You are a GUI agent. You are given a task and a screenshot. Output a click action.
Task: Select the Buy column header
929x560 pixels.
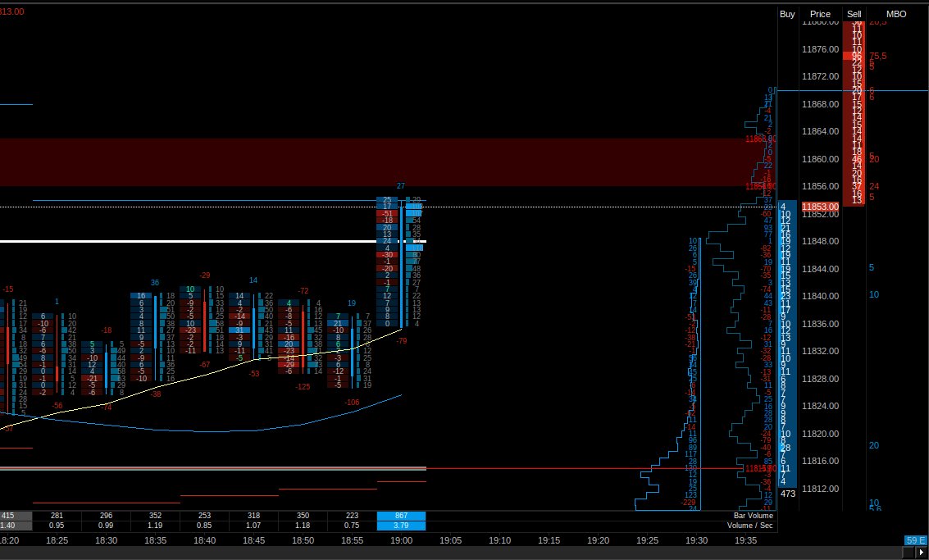(x=787, y=14)
